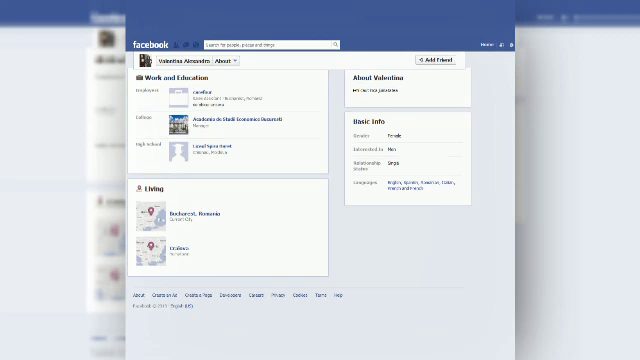
Task: Click the Careers footer link
Action: point(256,295)
